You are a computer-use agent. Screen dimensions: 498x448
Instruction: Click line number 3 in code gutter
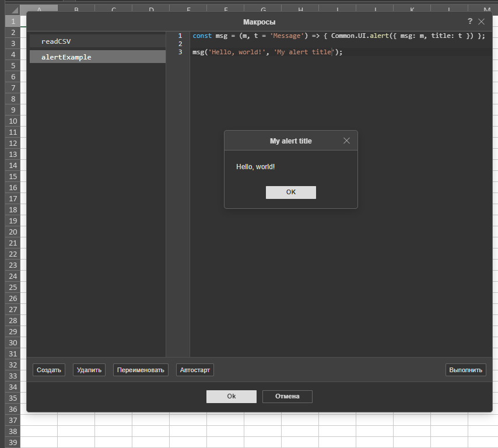pyautogui.click(x=180, y=52)
